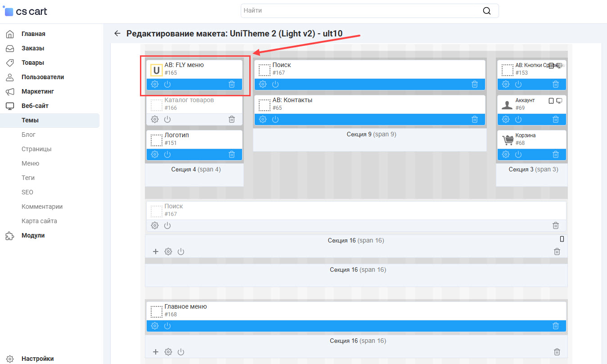Disable the Главное меню block with power icon
The width and height of the screenshot is (607, 364).
tap(167, 326)
